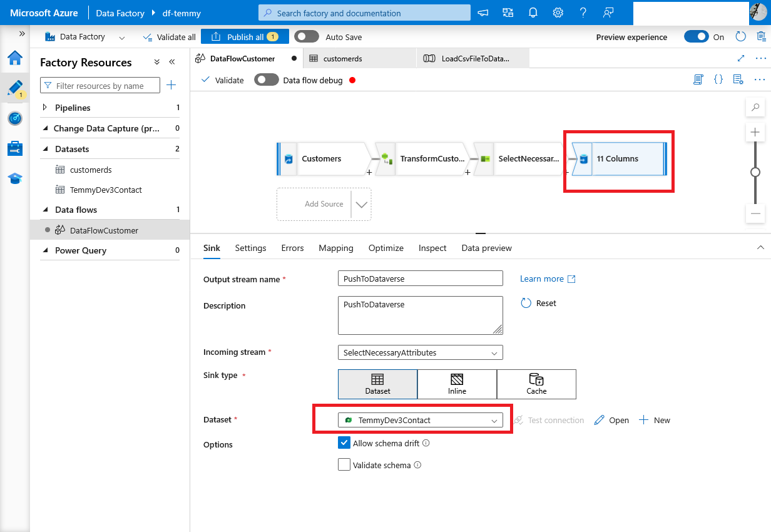Zoom in the canvas with plus

(755, 132)
